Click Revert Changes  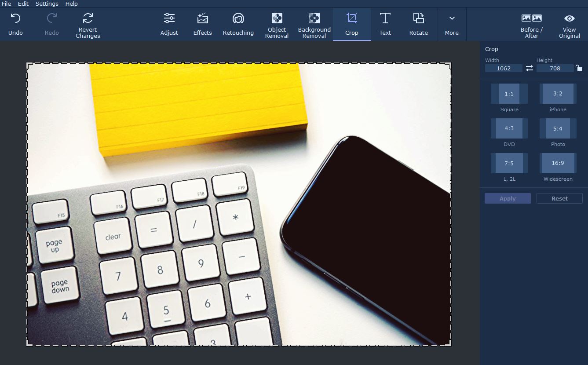(88, 24)
